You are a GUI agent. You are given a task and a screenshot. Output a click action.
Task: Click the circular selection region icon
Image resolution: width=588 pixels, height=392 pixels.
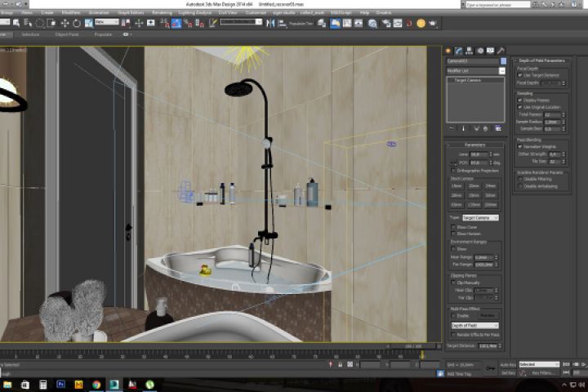(40, 23)
